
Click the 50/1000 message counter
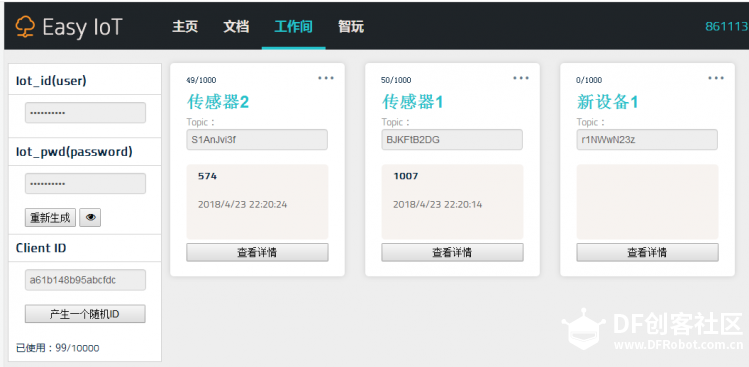[x=396, y=80]
